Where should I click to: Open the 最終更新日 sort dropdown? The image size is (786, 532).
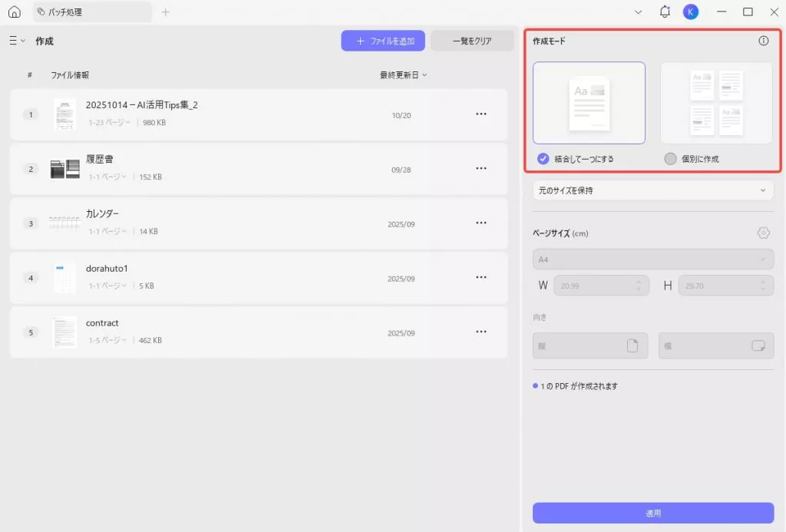click(x=401, y=74)
